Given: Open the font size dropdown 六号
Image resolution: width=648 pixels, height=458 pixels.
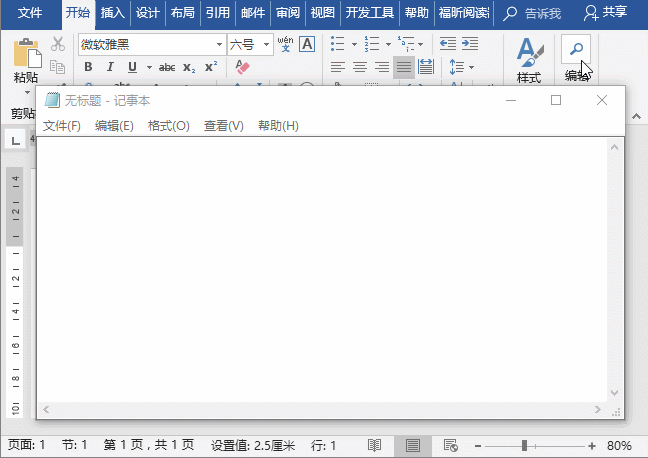Looking at the screenshot, I should [267, 44].
